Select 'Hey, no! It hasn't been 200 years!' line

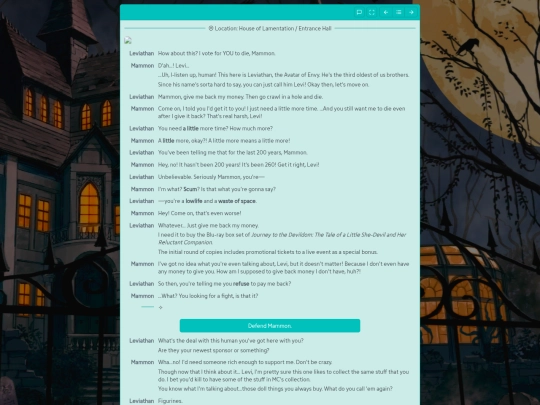pyautogui.click(x=238, y=165)
